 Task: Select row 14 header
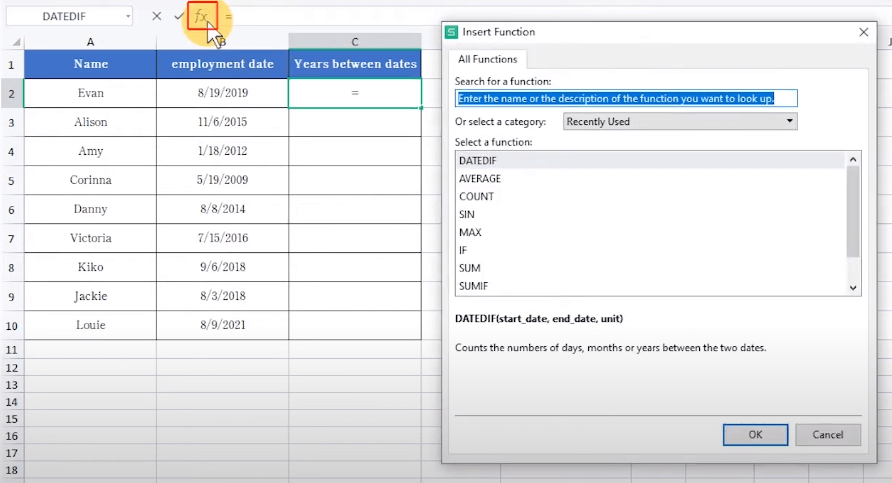(11, 402)
